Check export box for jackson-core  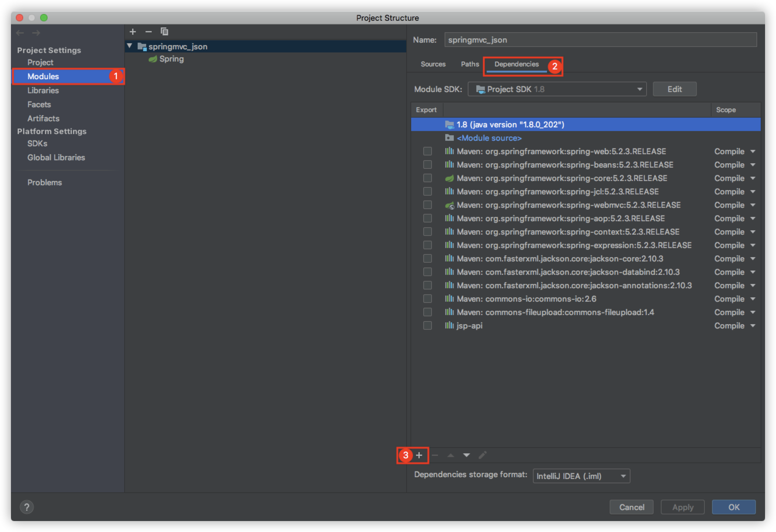pyautogui.click(x=427, y=258)
